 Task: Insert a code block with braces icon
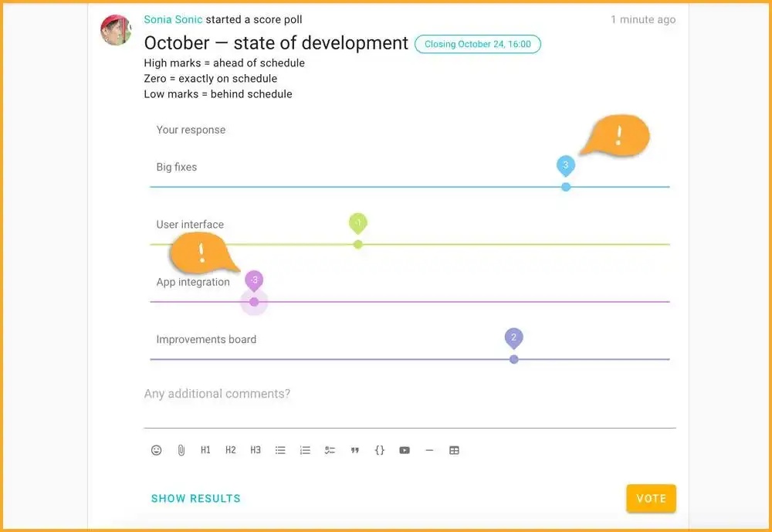[x=380, y=450]
